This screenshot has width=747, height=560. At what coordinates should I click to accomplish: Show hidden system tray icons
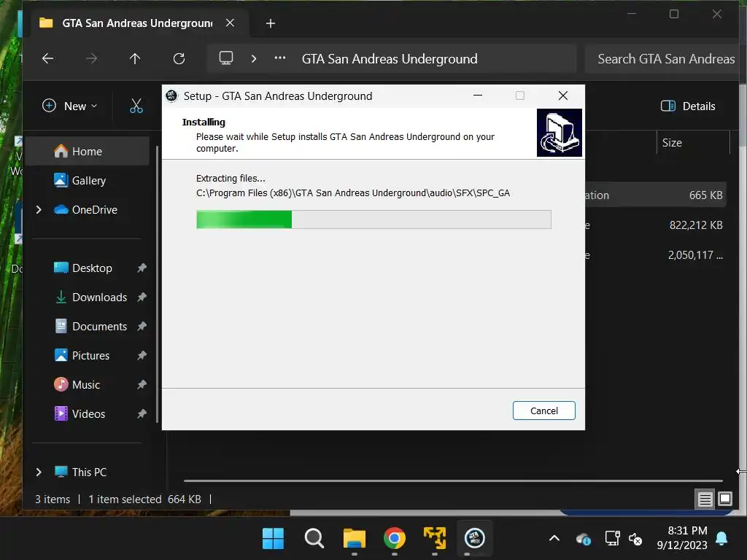[x=554, y=538]
